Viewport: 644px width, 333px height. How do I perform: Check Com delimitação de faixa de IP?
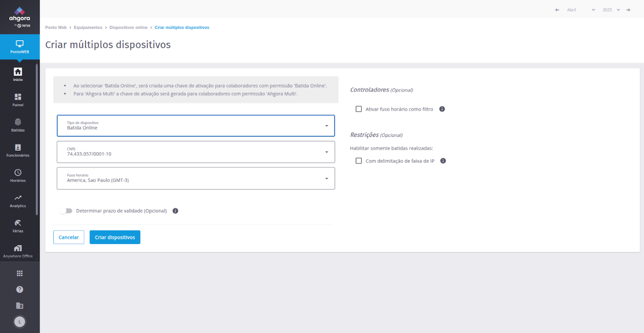pos(359,161)
